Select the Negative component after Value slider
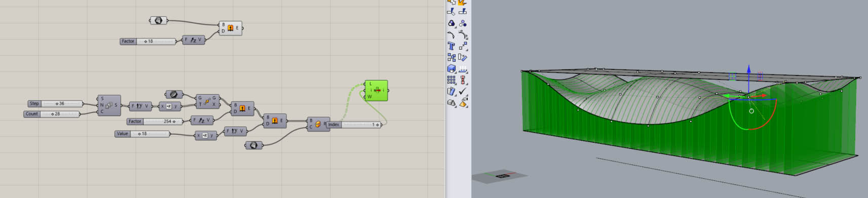 (x=206, y=135)
